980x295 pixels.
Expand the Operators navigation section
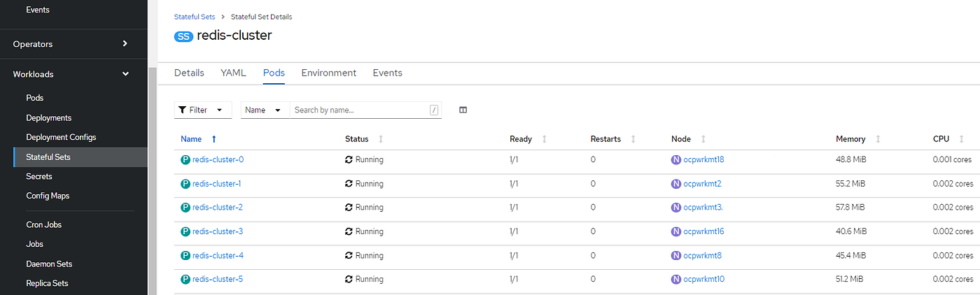[x=73, y=43]
